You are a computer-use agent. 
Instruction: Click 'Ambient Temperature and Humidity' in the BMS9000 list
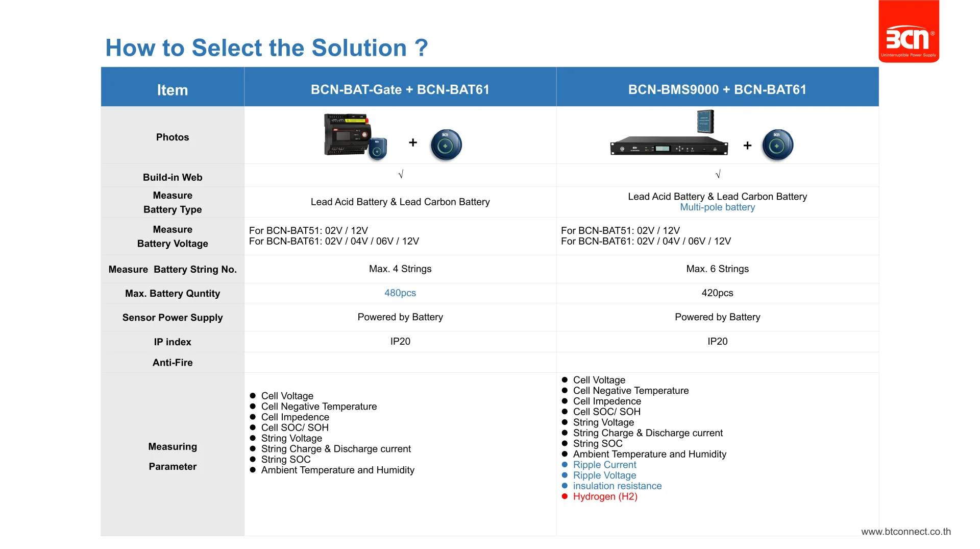pyautogui.click(x=649, y=454)
